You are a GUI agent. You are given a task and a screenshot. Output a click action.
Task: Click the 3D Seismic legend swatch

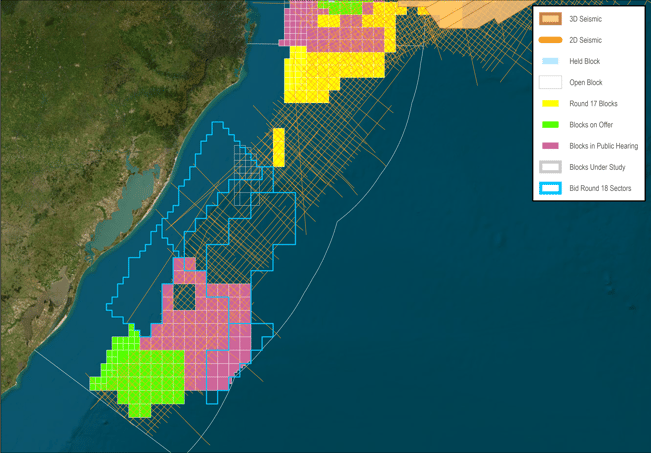click(x=550, y=19)
